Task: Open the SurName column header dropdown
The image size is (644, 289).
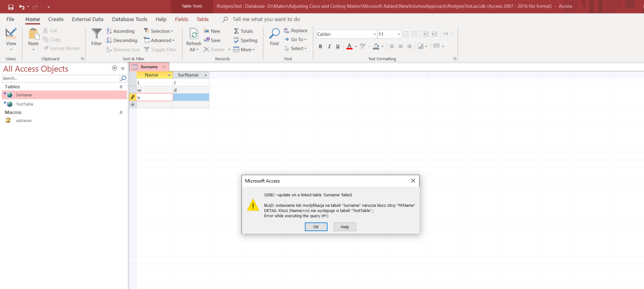Action: (206, 75)
